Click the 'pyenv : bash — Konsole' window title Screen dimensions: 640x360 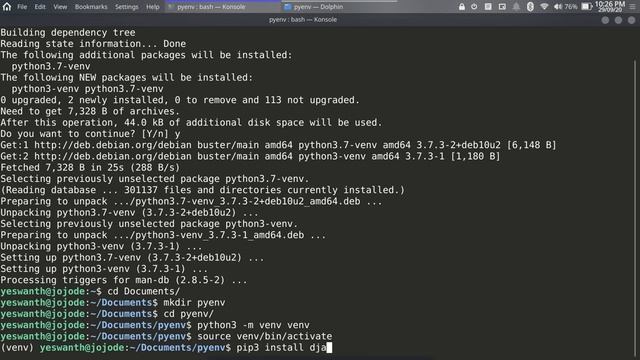(x=303, y=20)
